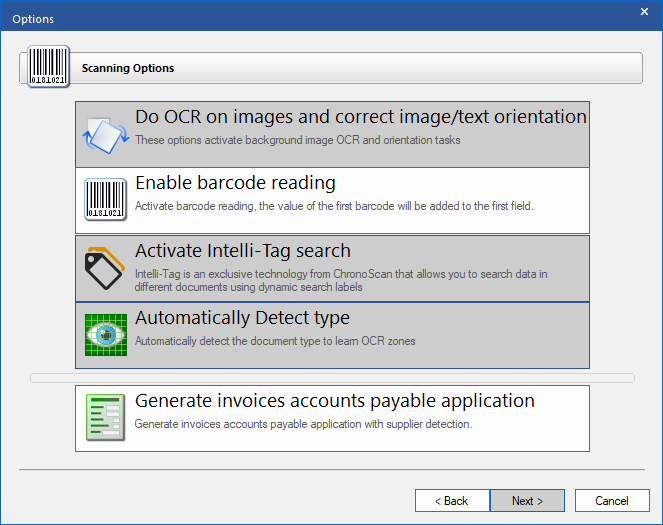Image resolution: width=663 pixels, height=525 pixels.
Task: Toggle Enable barcode reading option
Action: tap(332, 200)
